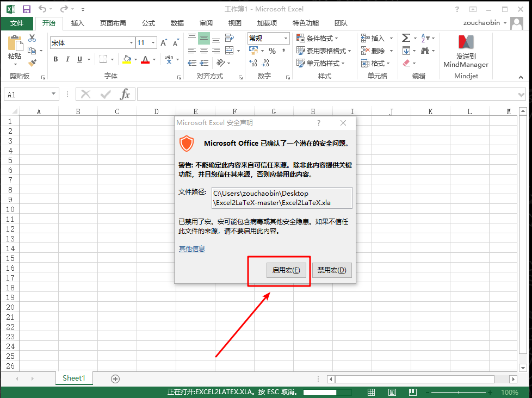Viewport: 532px width, 398px height.
Task: Apply cell borders icon
Action: [103, 59]
